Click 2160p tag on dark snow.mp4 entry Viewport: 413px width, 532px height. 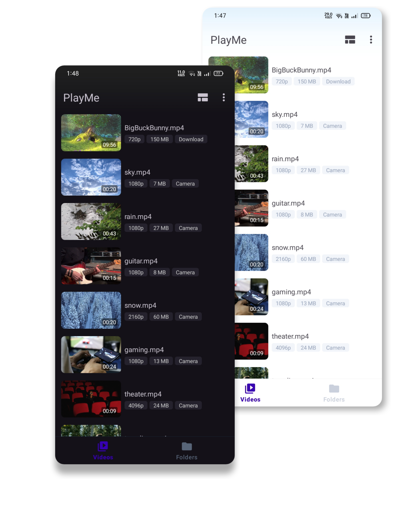point(136,317)
